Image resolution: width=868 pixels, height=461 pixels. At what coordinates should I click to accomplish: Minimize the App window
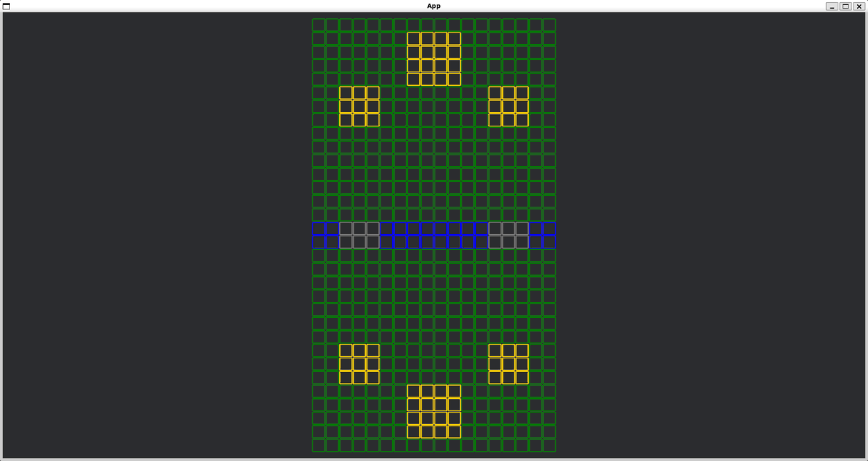click(x=833, y=6)
